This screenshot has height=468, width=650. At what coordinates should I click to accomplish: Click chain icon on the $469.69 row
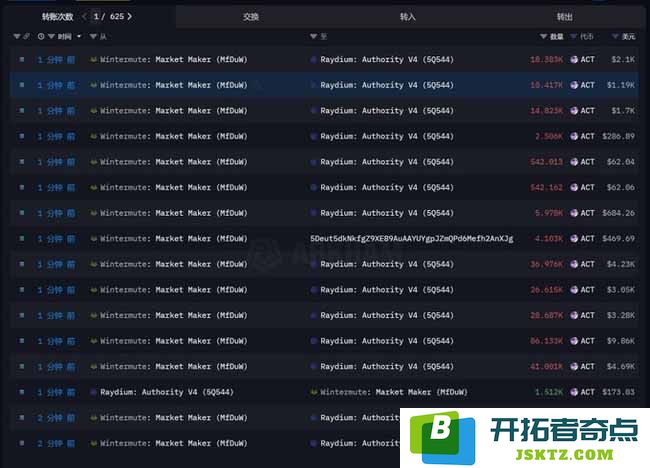point(22,239)
